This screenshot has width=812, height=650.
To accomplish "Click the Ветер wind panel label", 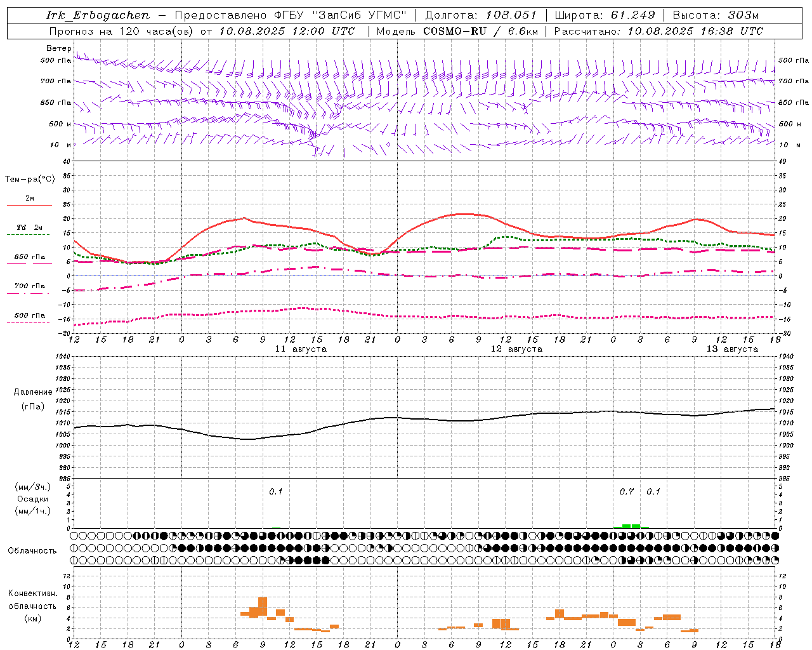I will pos(58,48).
